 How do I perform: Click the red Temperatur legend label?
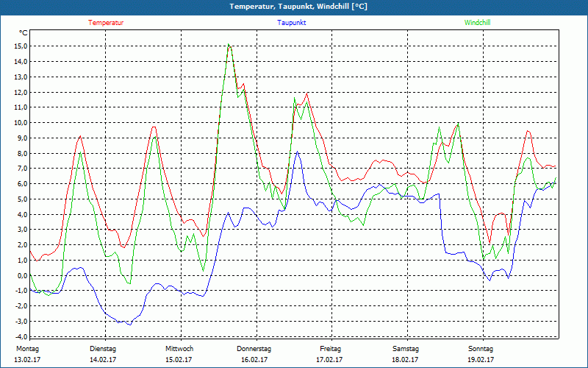[x=106, y=23]
